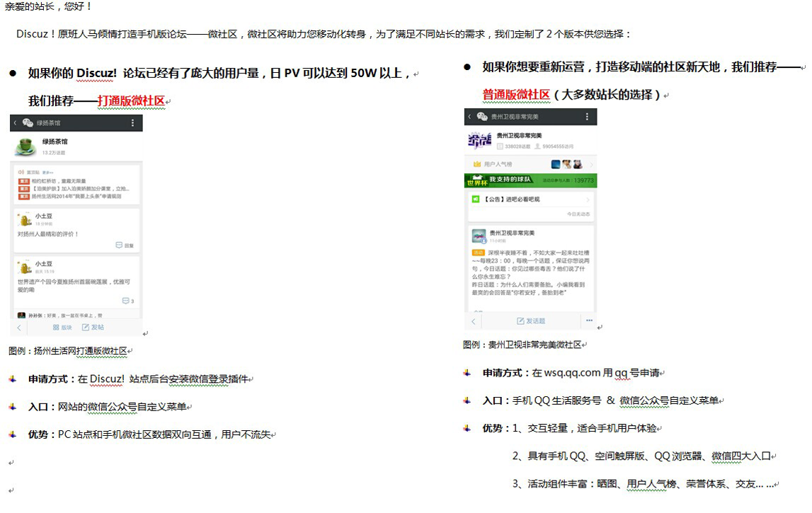Click the 绿扬茶馆 green teacup avatar
The height and width of the screenshot is (513, 812).
25,146
